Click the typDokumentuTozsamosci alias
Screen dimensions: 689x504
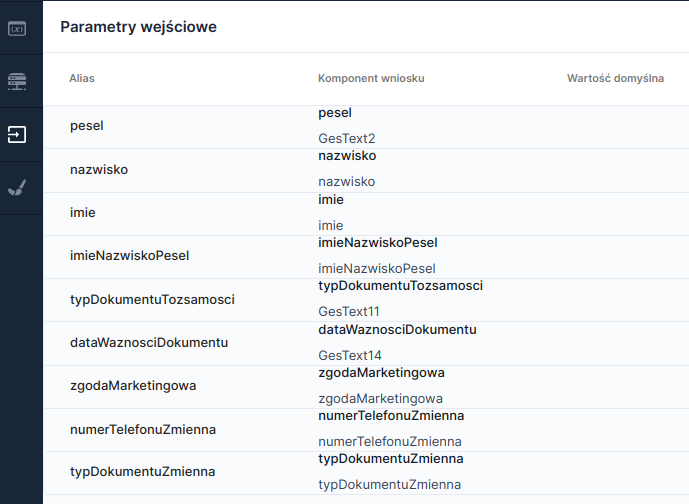tap(152, 299)
